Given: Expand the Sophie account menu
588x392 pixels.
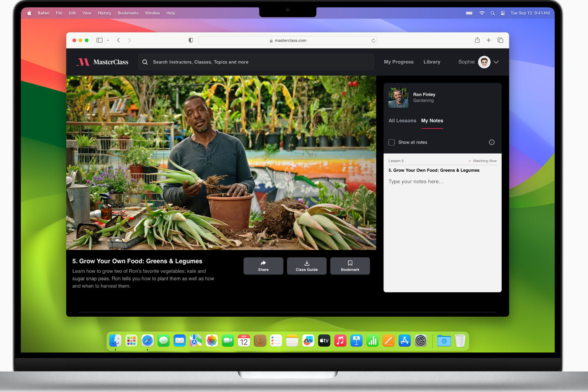Looking at the screenshot, I should point(496,62).
